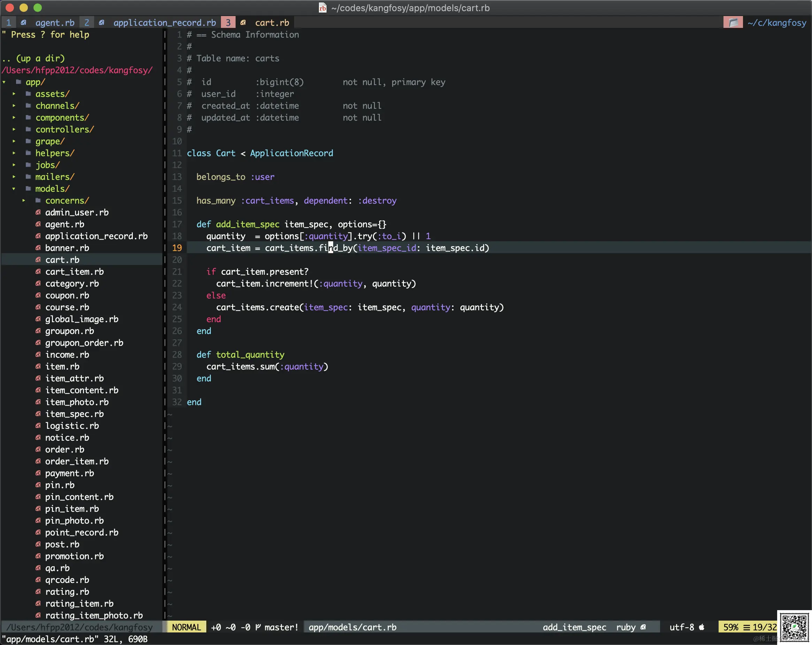Click the git branch icon before master
This screenshot has height=645, width=812.
[258, 627]
